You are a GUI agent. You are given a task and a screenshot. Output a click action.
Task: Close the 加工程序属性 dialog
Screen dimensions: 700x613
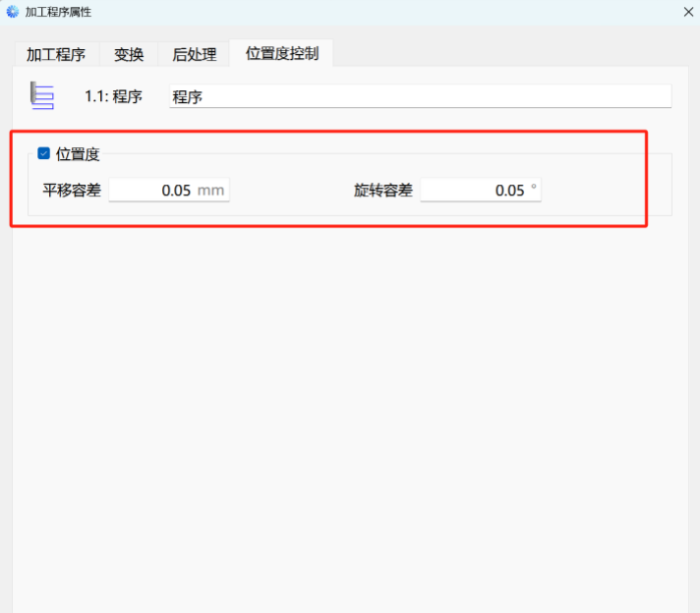pos(688,12)
